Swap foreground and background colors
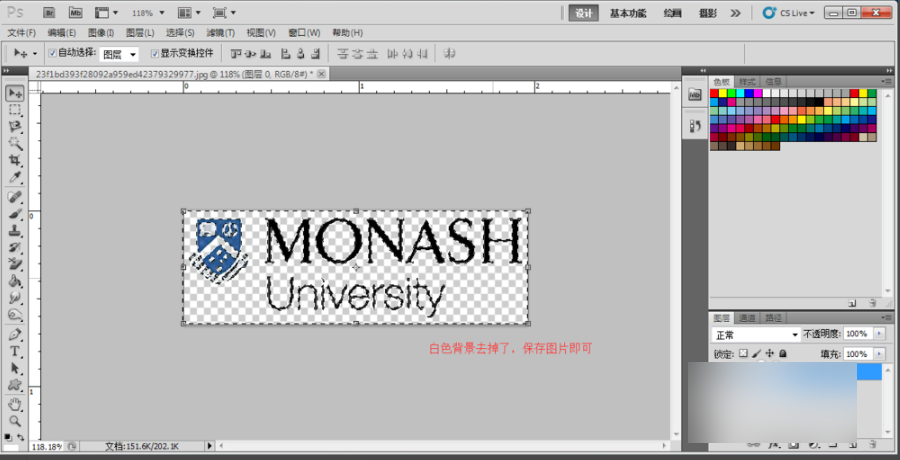The image size is (900, 460). click(20, 437)
